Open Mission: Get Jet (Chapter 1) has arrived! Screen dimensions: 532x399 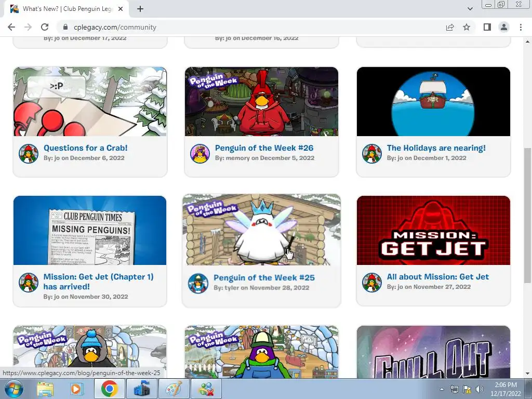coord(98,282)
